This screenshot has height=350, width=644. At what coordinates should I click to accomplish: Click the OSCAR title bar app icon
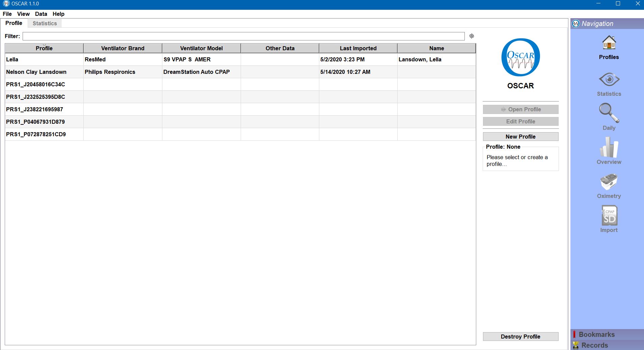point(6,4)
